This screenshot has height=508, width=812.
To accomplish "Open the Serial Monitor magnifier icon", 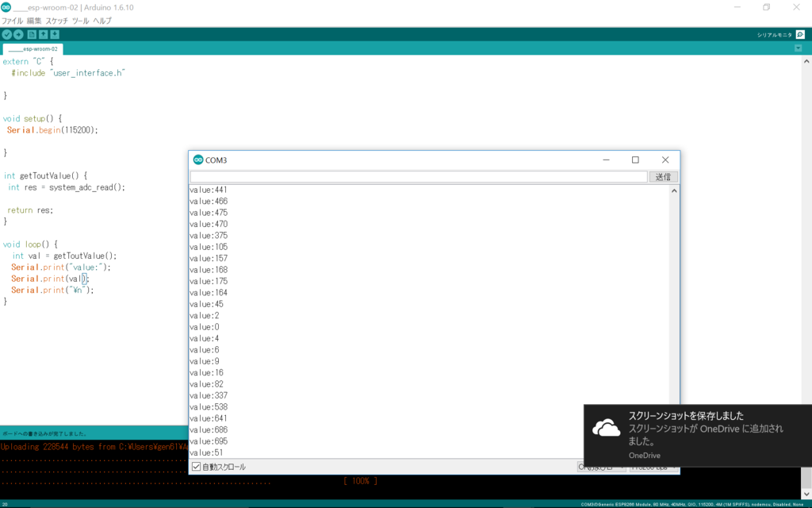I will coord(800,35).
